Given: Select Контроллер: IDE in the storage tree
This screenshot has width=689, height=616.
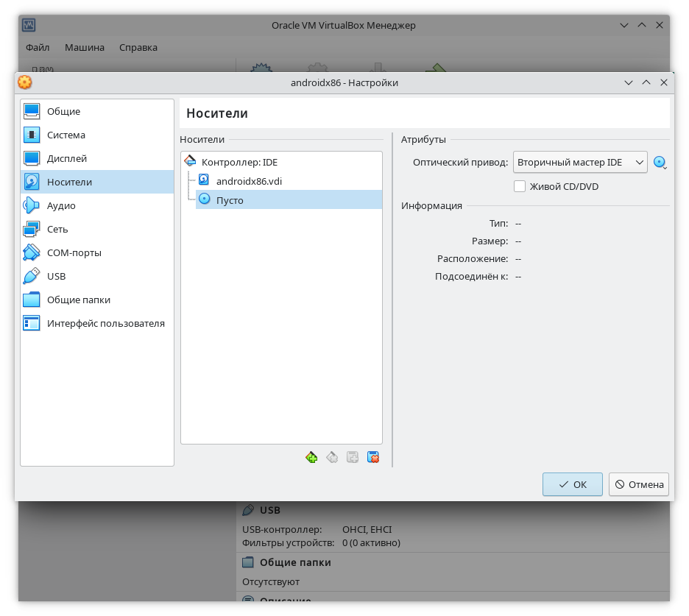Looking at the screenshot, I should click(239, 162).
